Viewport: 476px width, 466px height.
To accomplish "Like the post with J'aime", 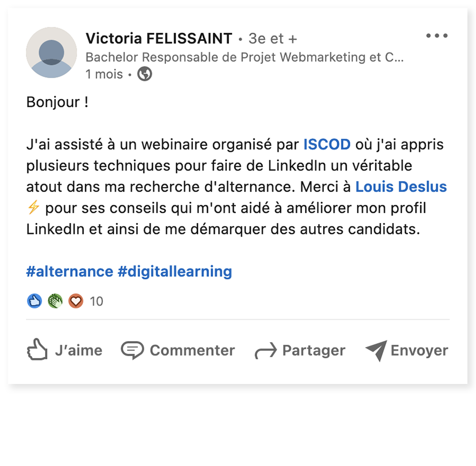I will click(64, 350).
